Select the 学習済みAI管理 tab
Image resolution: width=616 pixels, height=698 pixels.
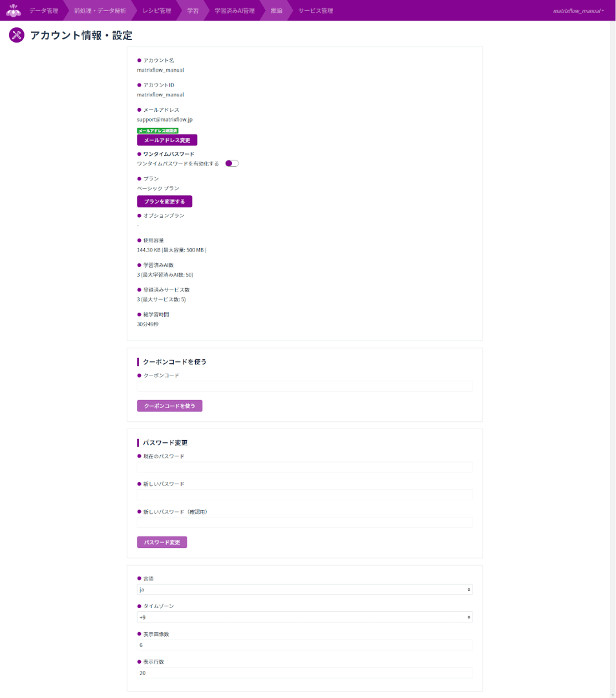235,11
